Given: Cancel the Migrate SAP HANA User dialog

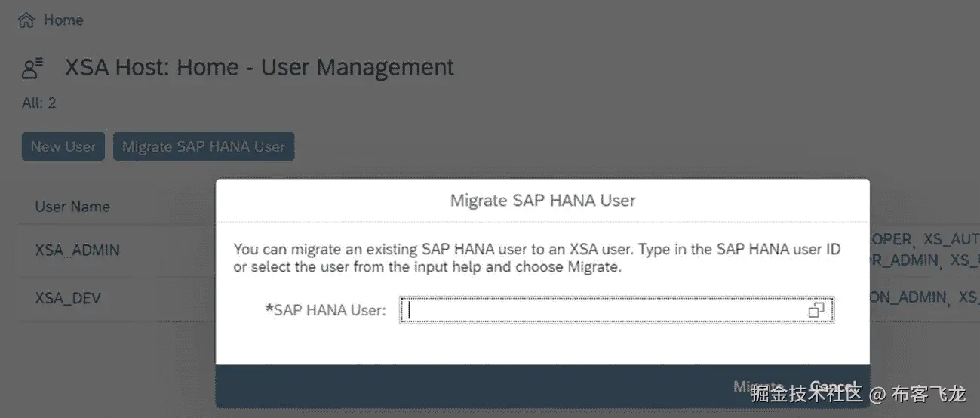Looking at the screenshot, I should (x=834, y=386).
